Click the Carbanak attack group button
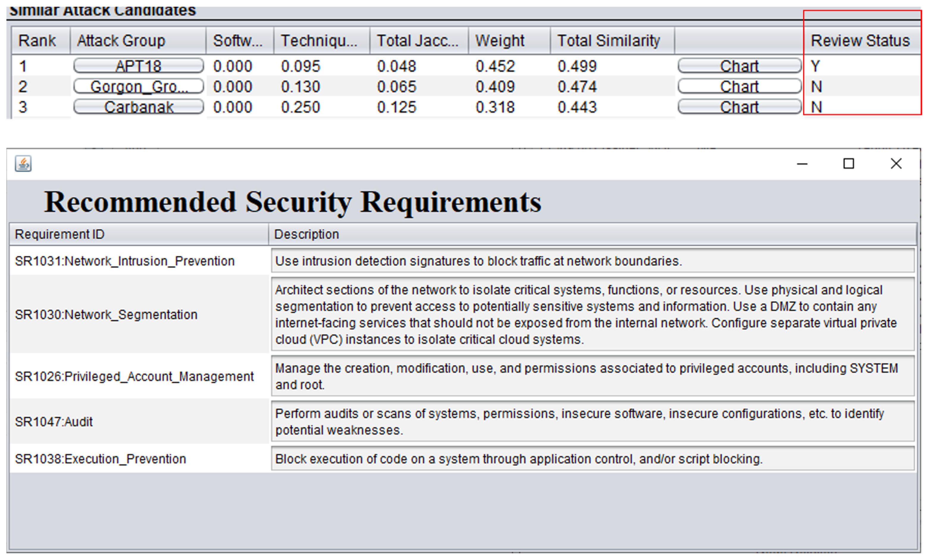This screenshot has height=560, width=929. click(138, 107)
